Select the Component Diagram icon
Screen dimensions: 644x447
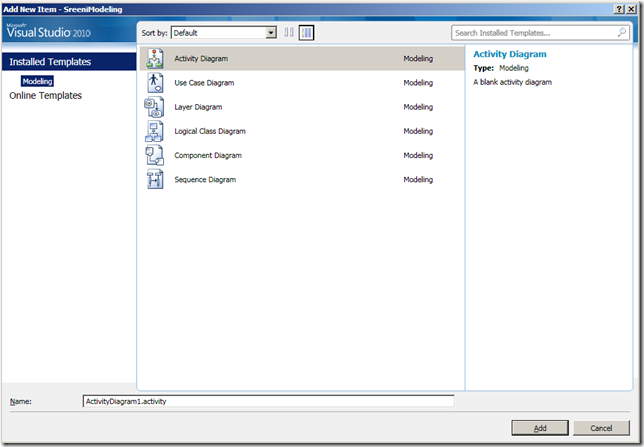154,155
